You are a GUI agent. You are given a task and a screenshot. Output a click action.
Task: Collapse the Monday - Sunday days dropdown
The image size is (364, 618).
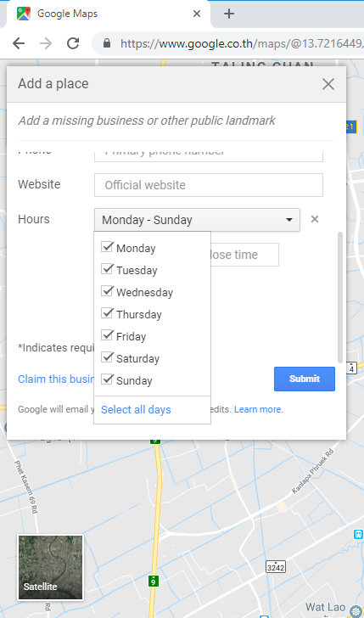tap(197, 220)
